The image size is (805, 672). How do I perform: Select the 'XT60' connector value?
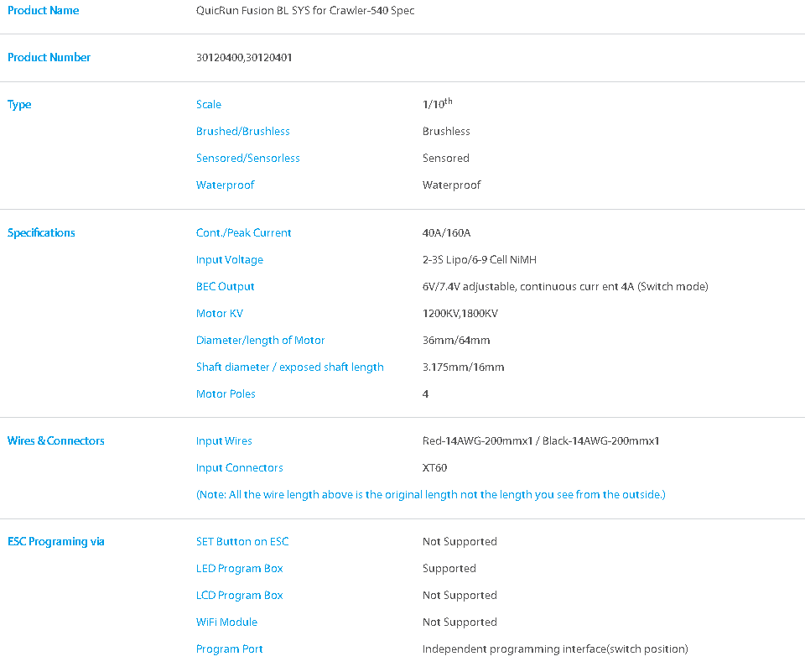434,468
